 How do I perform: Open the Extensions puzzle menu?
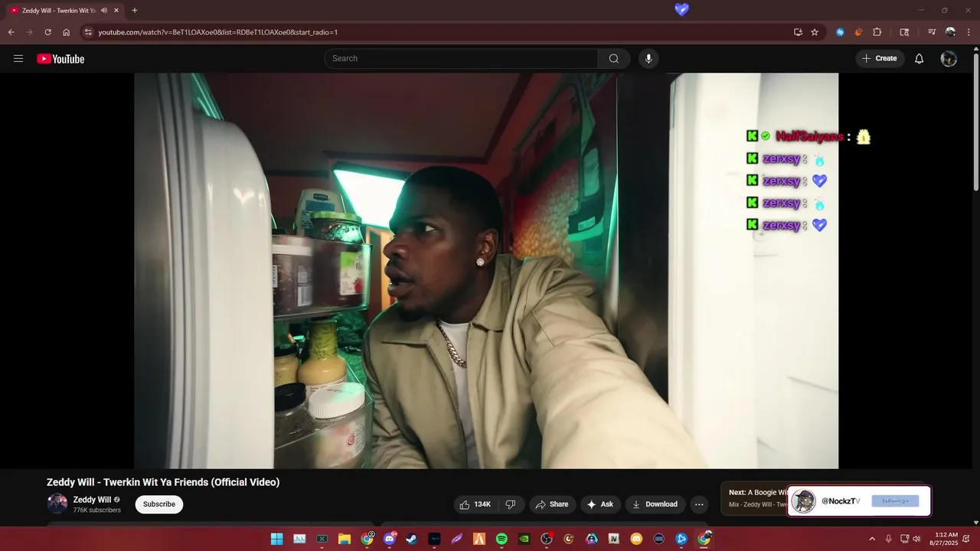877,32
